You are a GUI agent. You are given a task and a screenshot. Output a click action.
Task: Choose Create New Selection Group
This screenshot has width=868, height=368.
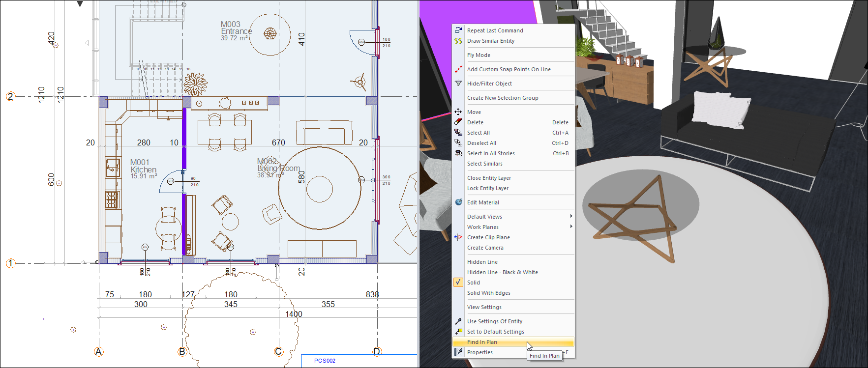point(502,98)
